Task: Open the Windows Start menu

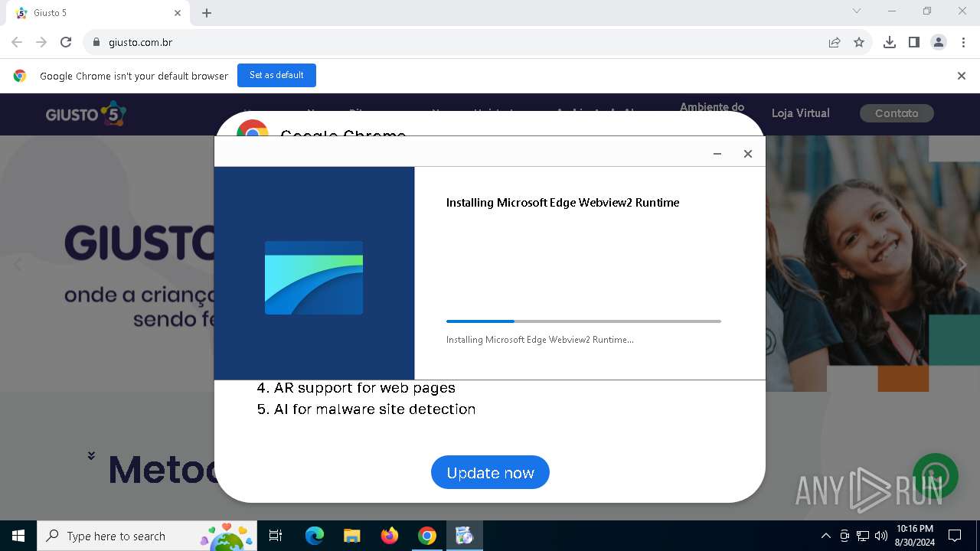Action: coord(18,536)
